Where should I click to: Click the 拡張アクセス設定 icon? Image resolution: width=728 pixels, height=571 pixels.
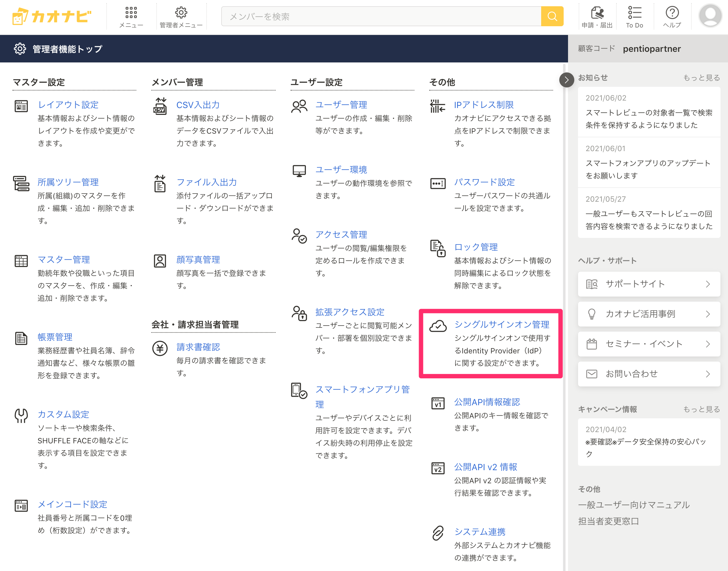pos(299,313)
